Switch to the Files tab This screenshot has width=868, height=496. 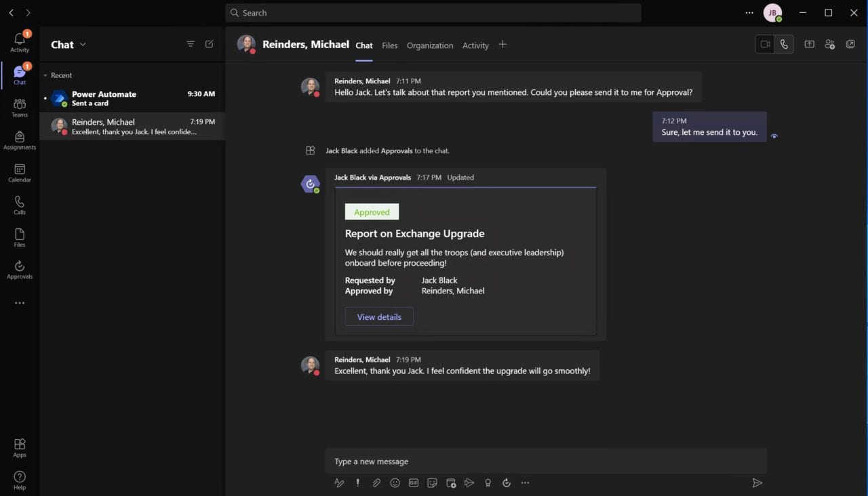389,45
